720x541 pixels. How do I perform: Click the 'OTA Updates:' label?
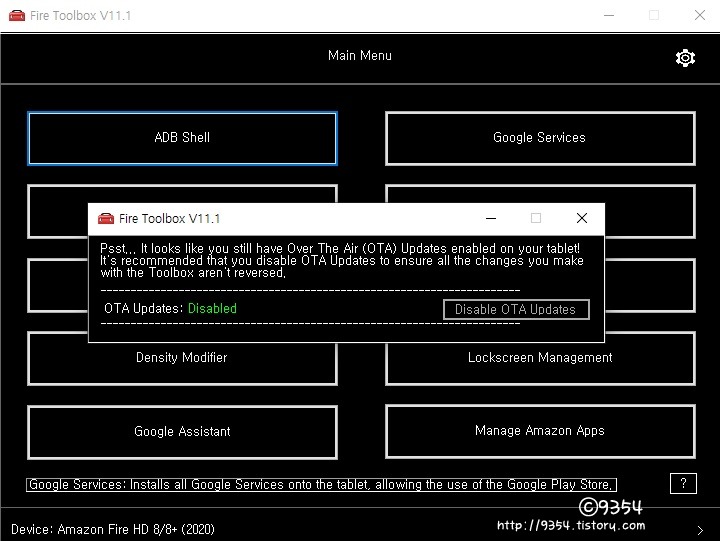(x=144, y=308)
